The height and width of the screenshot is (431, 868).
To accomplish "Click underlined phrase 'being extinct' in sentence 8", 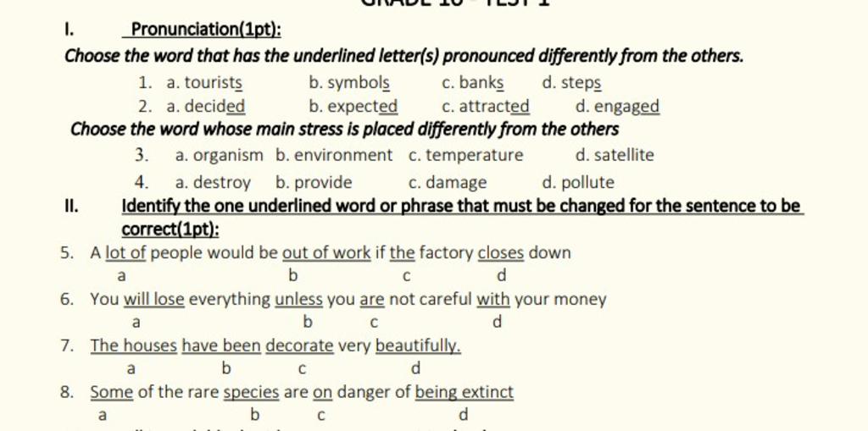I will (464, 392).
